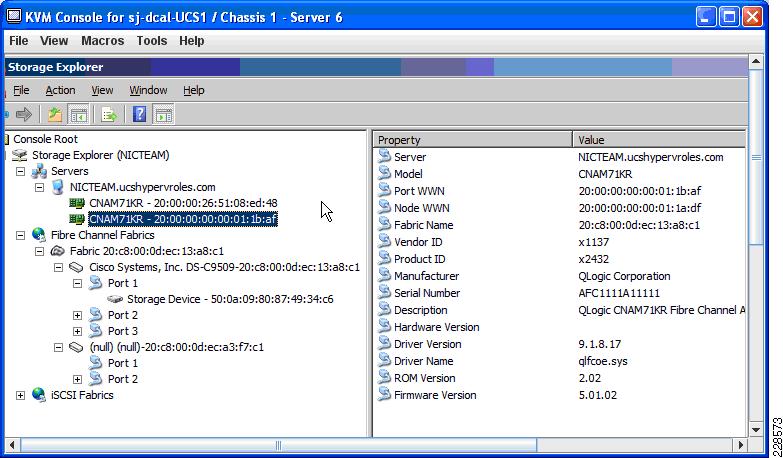Select the first CNAM71KR adapter ending ed:48
Image resolution: width=783 pixels, height=458 pixels.
tap(183, 203)
